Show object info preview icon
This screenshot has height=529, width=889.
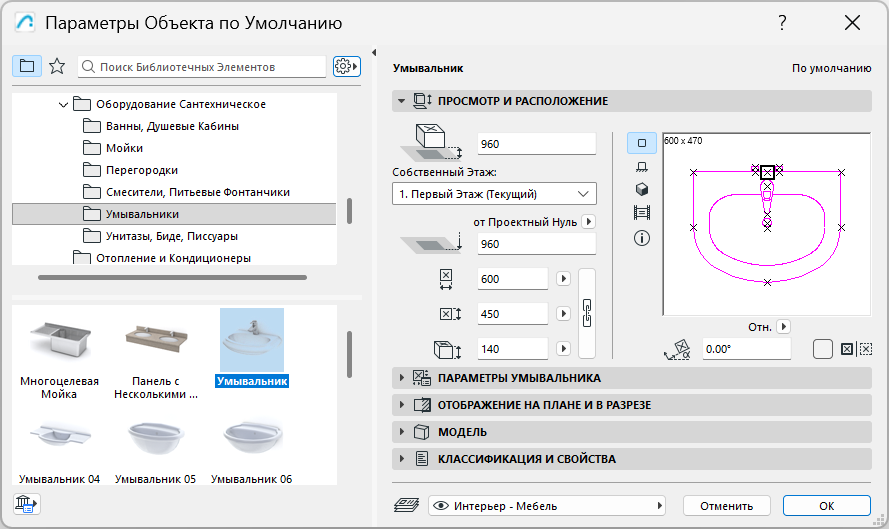pyautogui.click(x=642, y=238)
